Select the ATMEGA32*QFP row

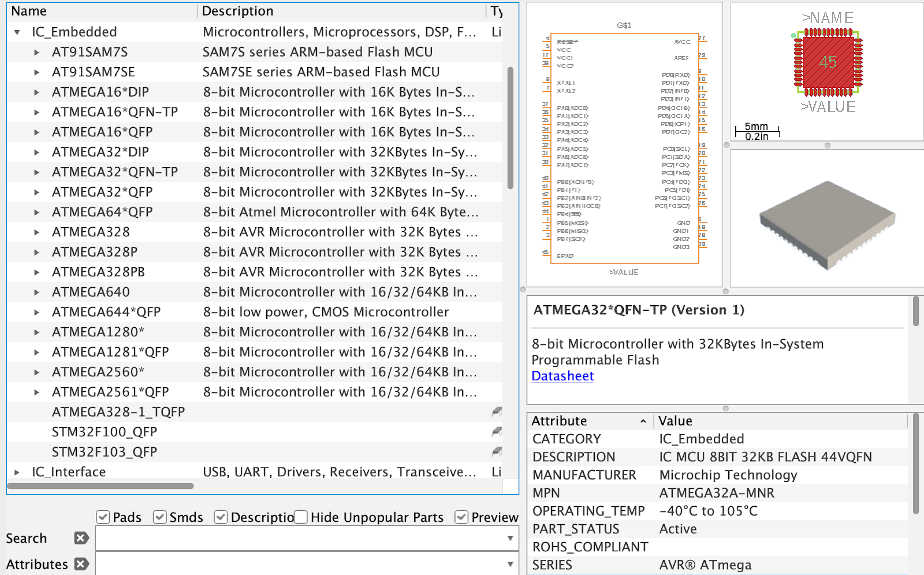pyautogui.click(x=255, y=192)
